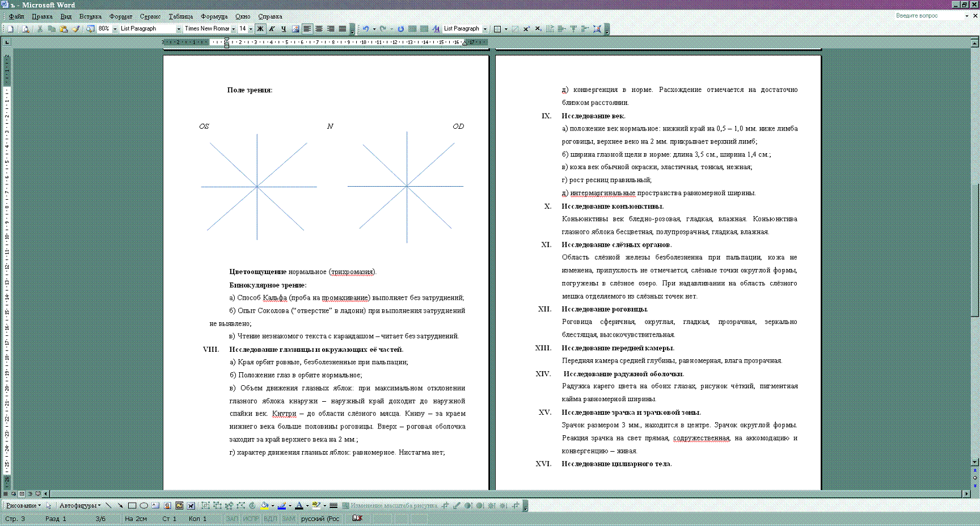Open the Таблица menu
The width and height of the screenshot is (980, 526).
tap(180, 16)
